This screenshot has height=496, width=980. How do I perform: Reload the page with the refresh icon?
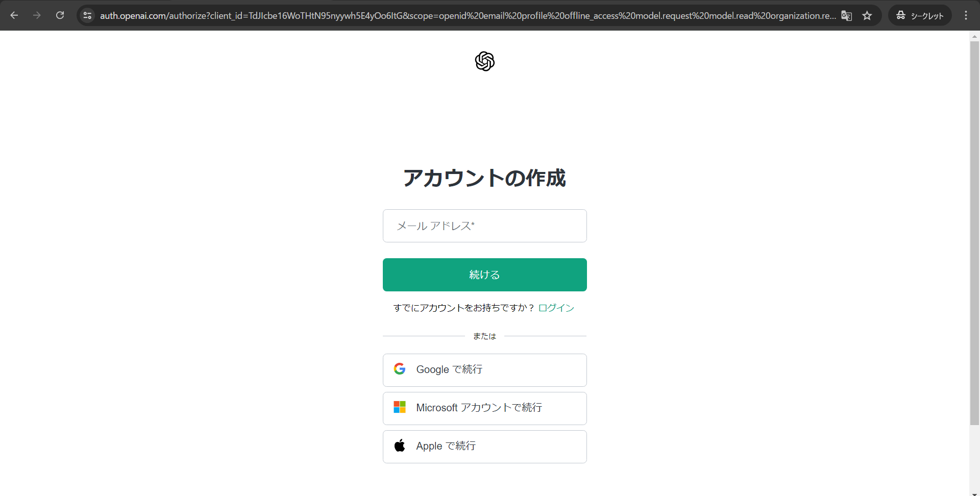(x=60, y=15)
